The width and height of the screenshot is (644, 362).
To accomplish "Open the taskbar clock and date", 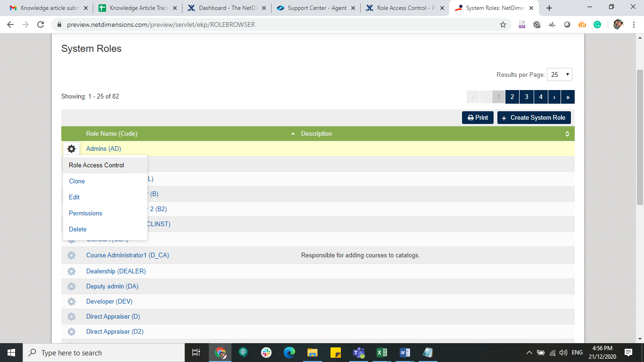I will [x=602, y=353].
